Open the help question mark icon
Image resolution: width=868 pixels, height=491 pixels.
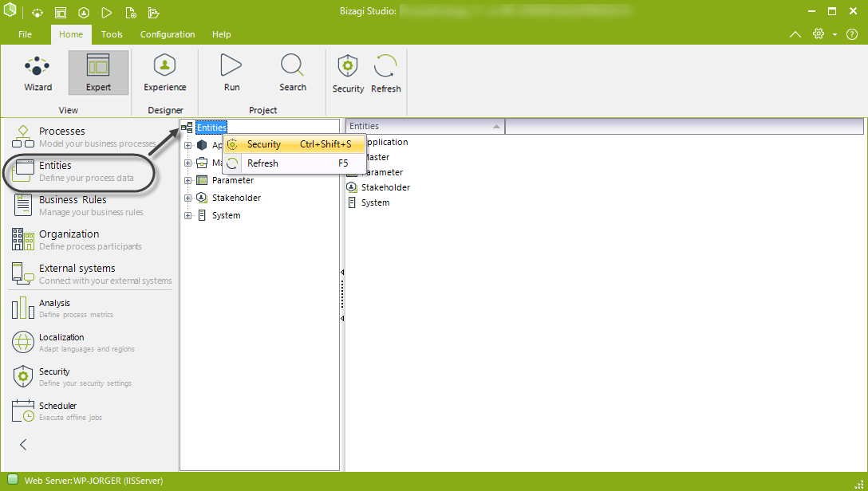852,34
